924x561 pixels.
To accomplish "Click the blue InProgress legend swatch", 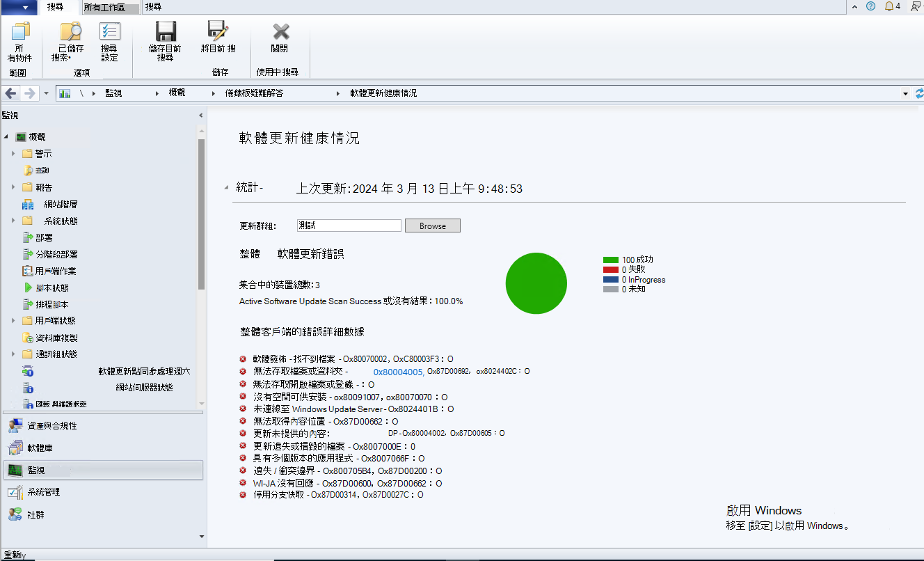I will click(611, 279).
